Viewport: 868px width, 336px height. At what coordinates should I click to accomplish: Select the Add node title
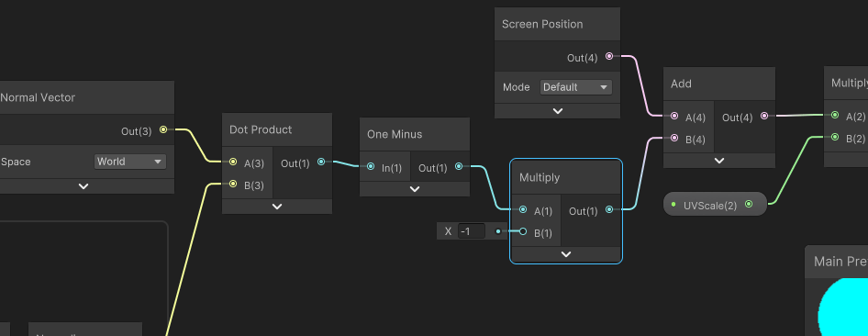(681, 84)
